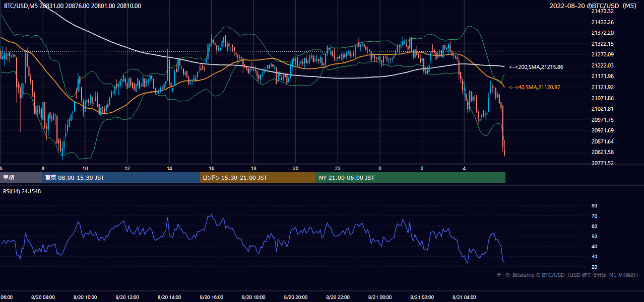644x302 pixels.
Task: Click the BTC/USD,M5 OHLC header text
Action: [x=73, y=6]
